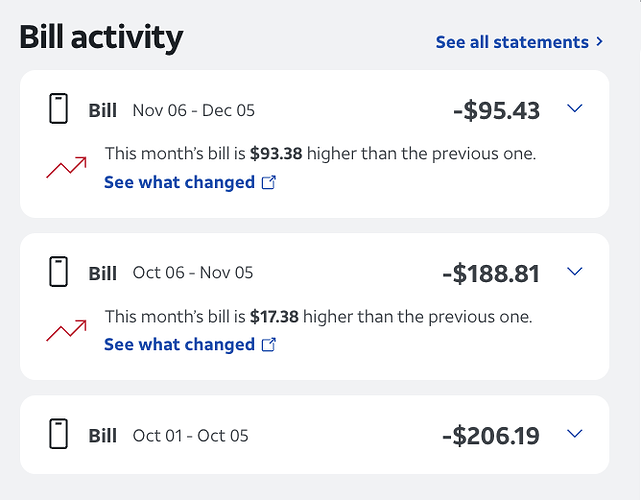Click the Oct 01 - Oct 05 bill label
The height and width of the screenshot is (500, 641).
click(x=103, y=435)
